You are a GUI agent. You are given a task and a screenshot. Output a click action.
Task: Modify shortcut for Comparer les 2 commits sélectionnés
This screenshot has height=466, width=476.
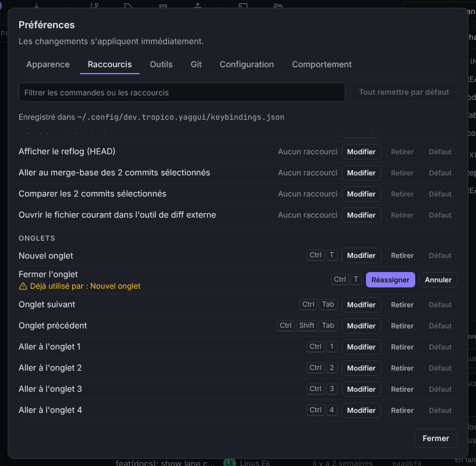361,194
